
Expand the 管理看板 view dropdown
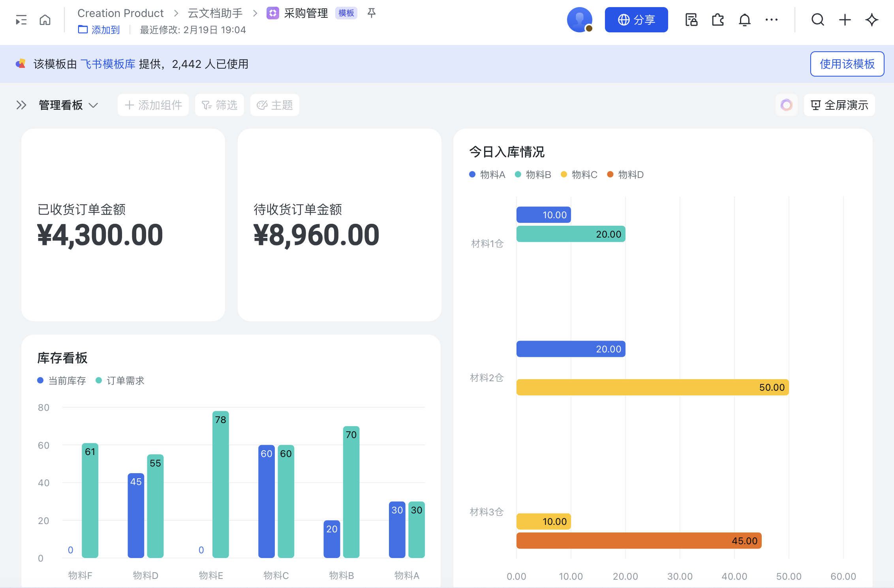click(68, 105)
